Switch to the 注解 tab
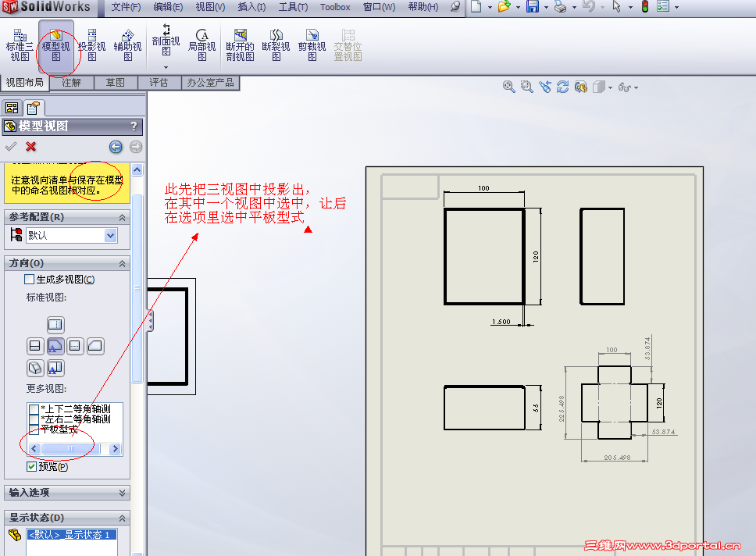The image size is (756, 556). [71, 83]
